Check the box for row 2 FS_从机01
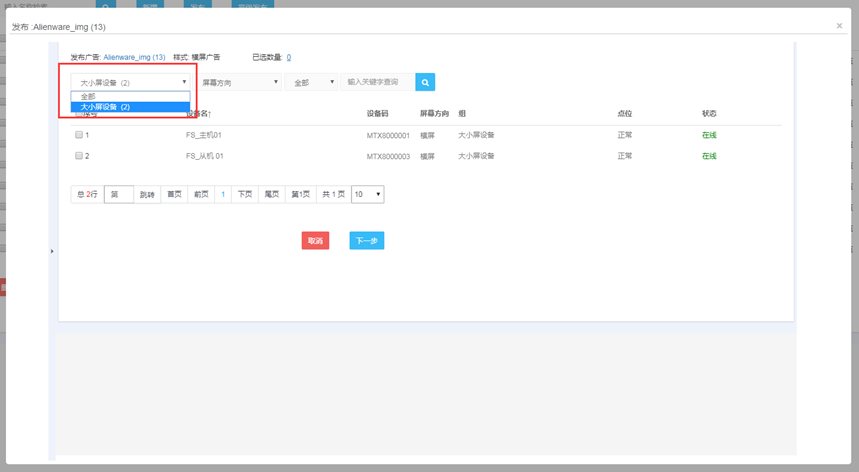Screen dimensions: 859x472 (79, 156)
